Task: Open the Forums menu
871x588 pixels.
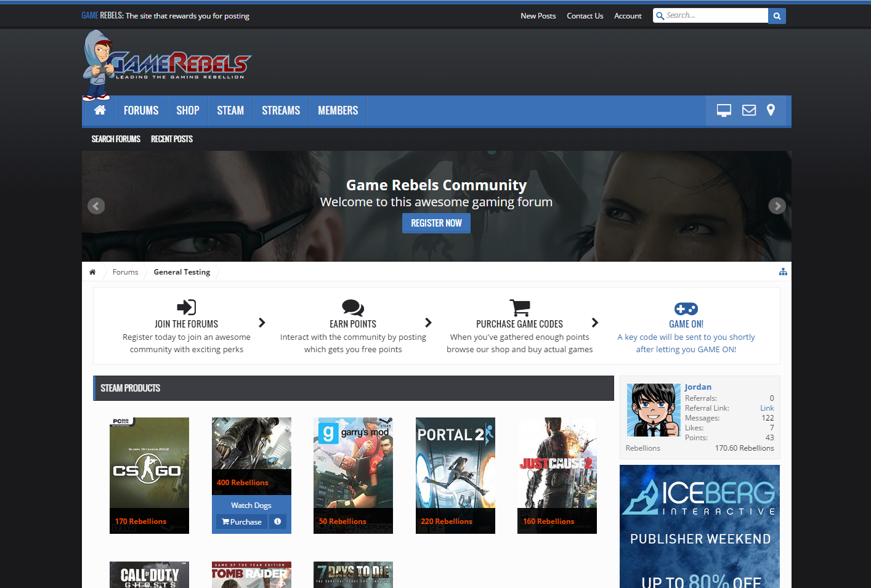Action: point(141,111)
